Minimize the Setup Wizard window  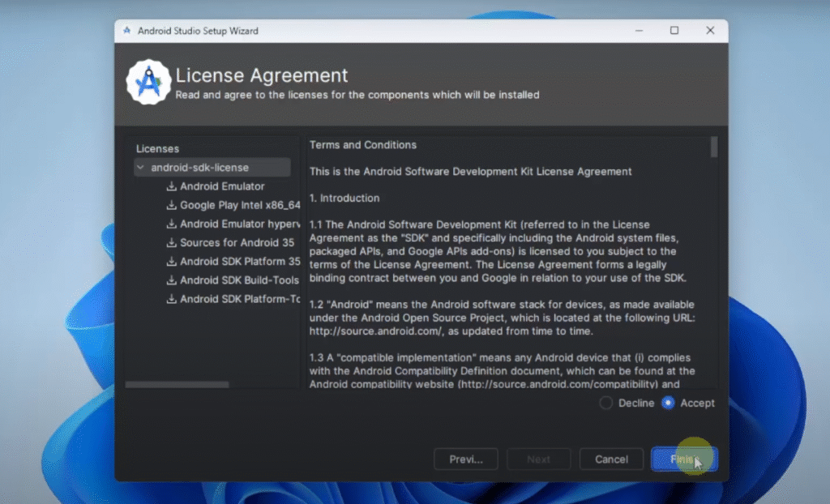(639, 31)
